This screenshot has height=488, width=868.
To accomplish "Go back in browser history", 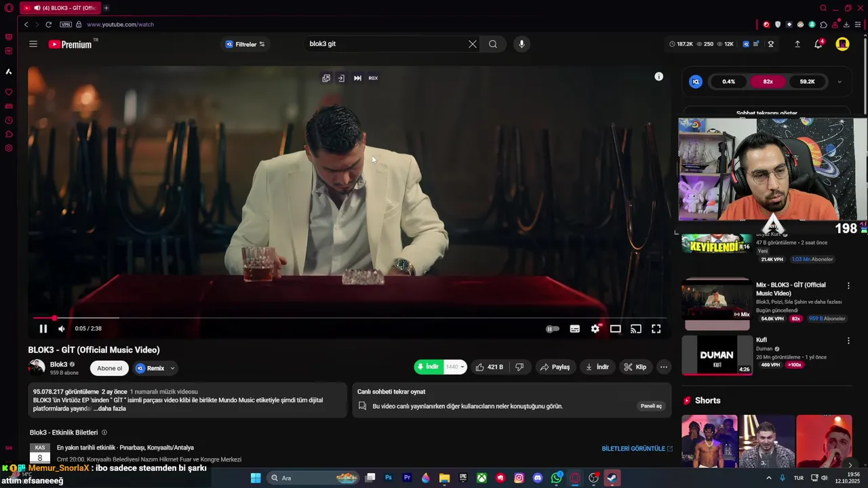I will (26, 24).
